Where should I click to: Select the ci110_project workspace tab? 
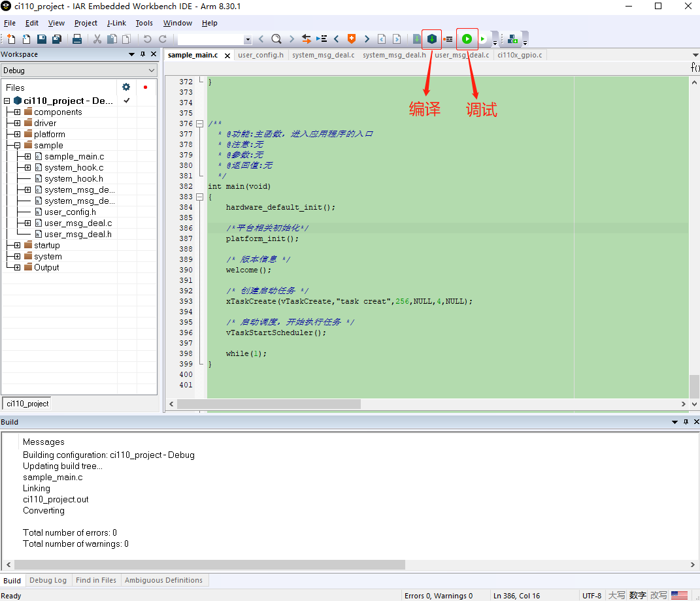click(x=27, y=403)
